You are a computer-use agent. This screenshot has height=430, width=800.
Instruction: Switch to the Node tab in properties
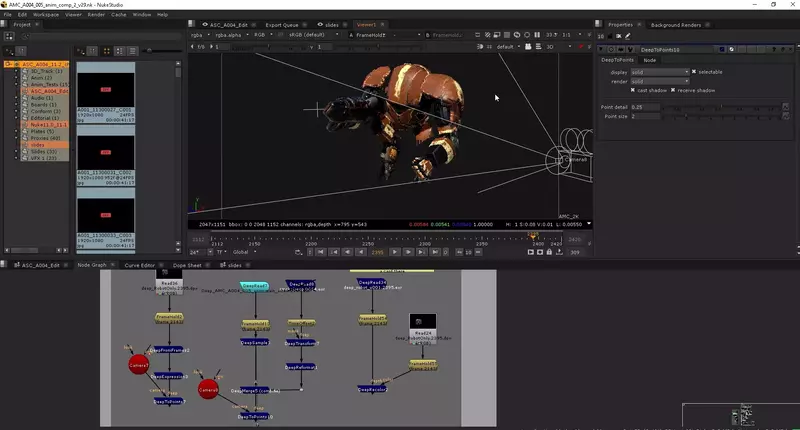tap(649, 60)
